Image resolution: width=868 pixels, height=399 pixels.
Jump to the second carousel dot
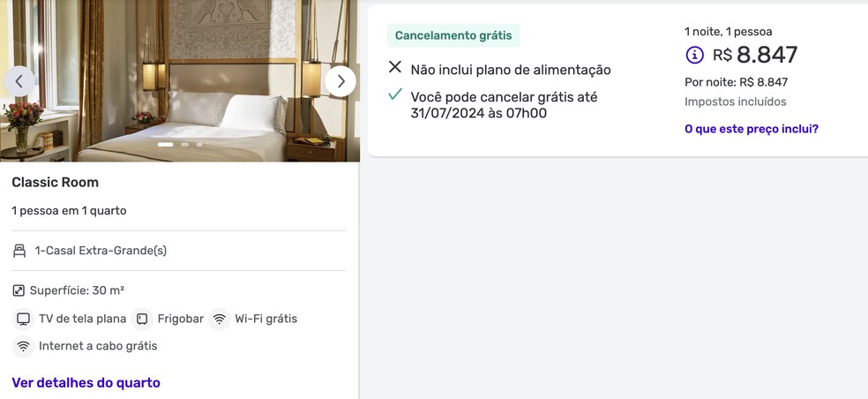pos(185,145)
